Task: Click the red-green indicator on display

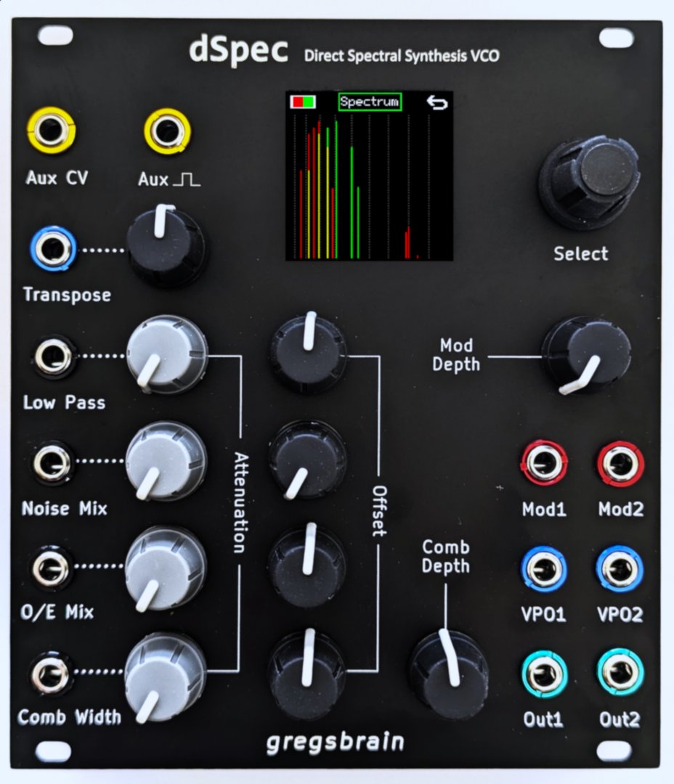Action: pos(303,102)
